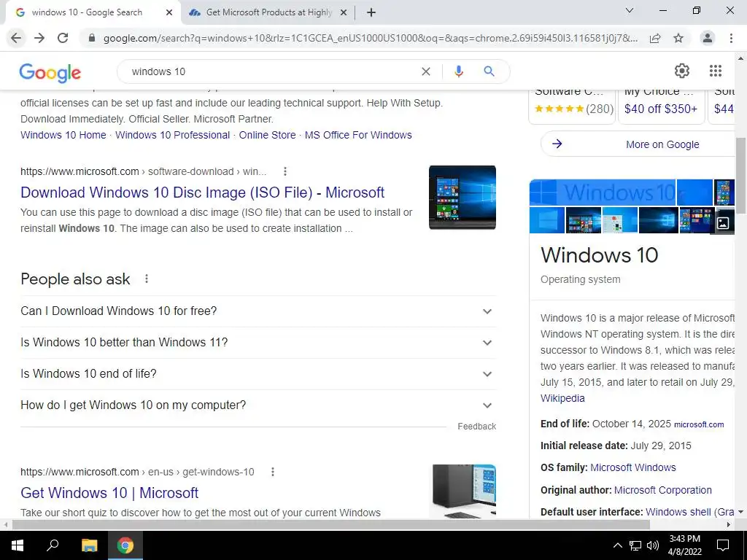This screenshot has width=747, height=560.
Task: Share this page via address bar icon
Action: [655, 38]
